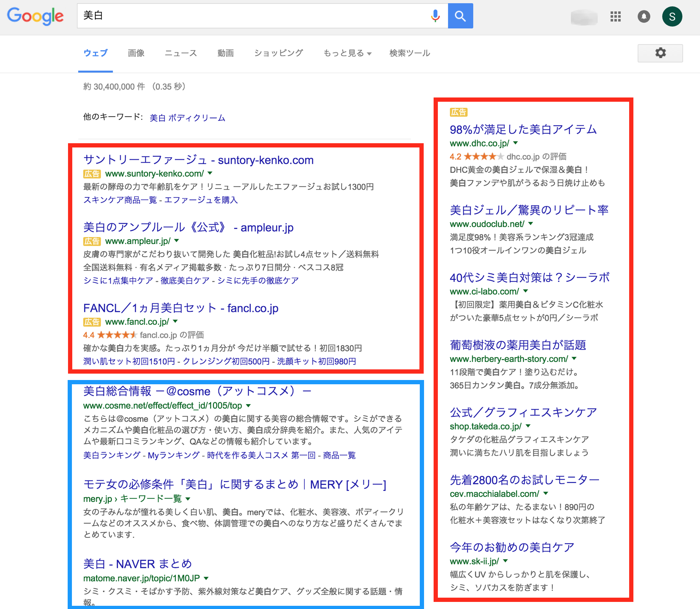The image size is (700, 609).
Task: Click 美白ランキング sitelink
Action: click(x=112, y=455)
